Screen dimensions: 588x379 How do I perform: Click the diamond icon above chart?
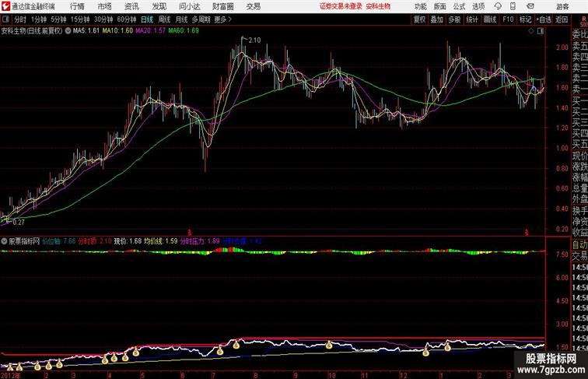coord(531,31)
